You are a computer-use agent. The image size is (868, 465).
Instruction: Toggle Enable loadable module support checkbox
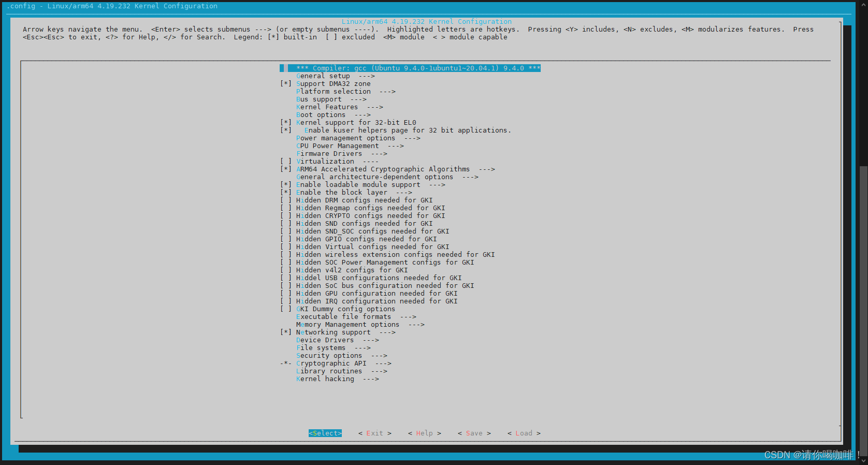[286, 185]
